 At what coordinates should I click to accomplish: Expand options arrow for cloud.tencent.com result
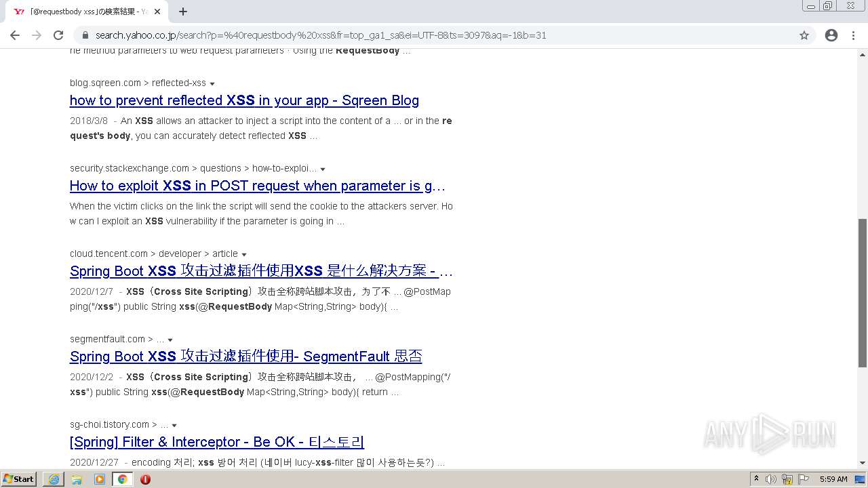[244, 255]
